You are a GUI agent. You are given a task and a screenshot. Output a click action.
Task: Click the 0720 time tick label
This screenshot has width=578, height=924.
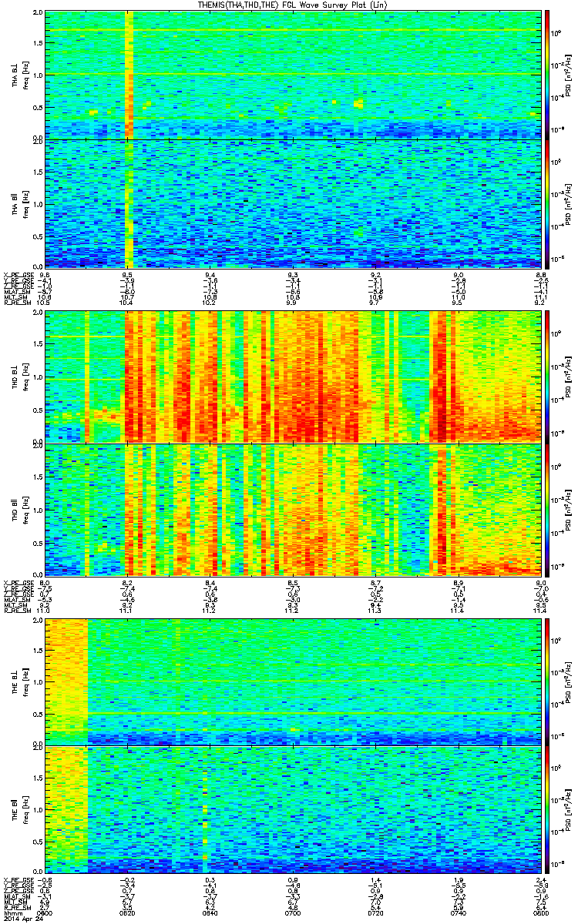pyautogui.click(x=375, y=914)
